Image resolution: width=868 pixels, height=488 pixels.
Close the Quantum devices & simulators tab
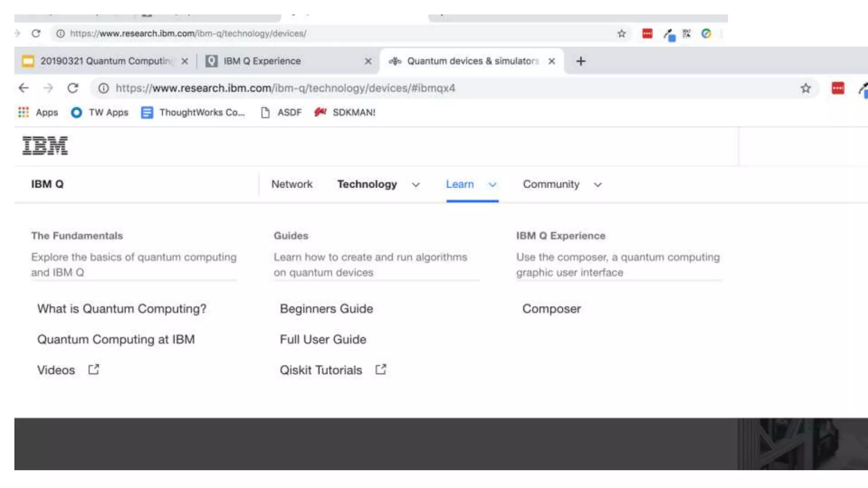(x=551, y=61)
